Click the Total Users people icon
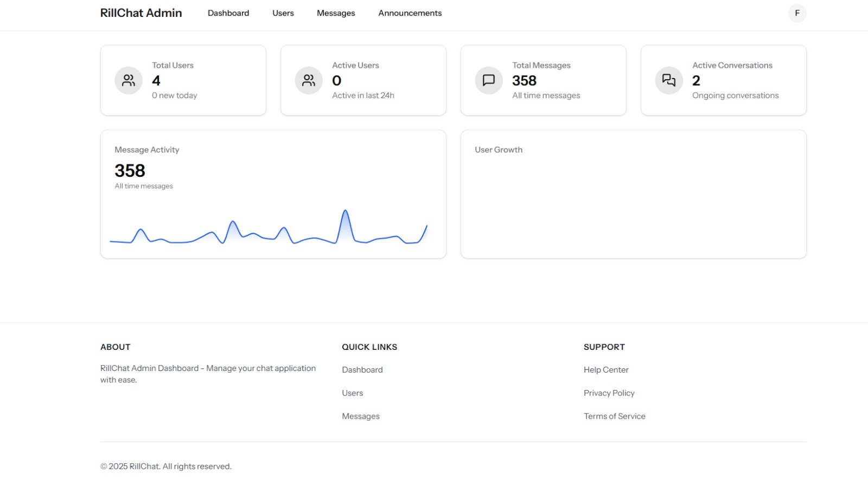This screenshot has width=868, height=486. (129, 80)
